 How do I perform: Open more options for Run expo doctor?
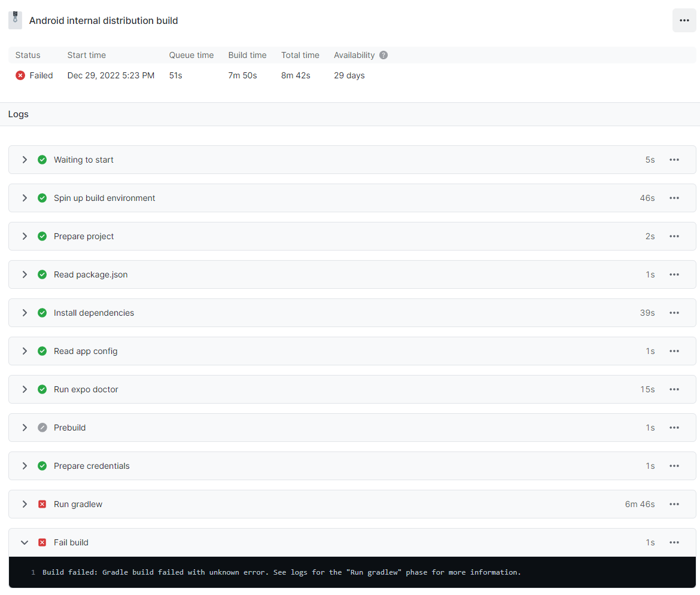(x=674, y=390)
